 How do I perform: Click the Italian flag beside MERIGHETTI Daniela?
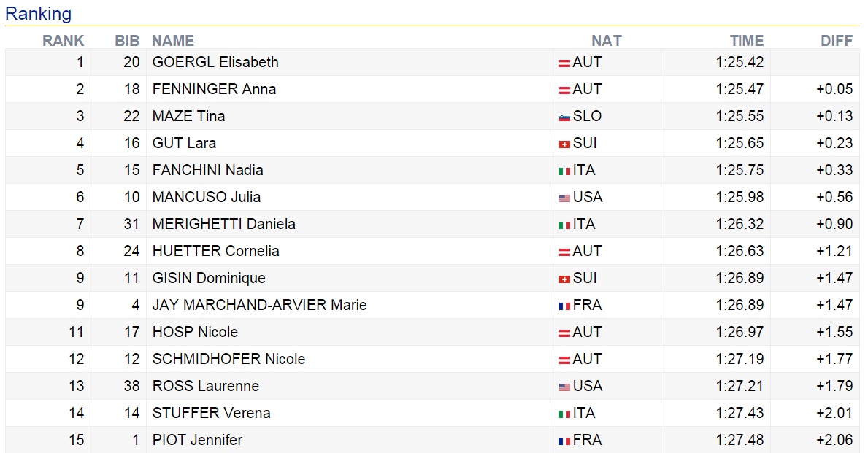coord(564,225)
